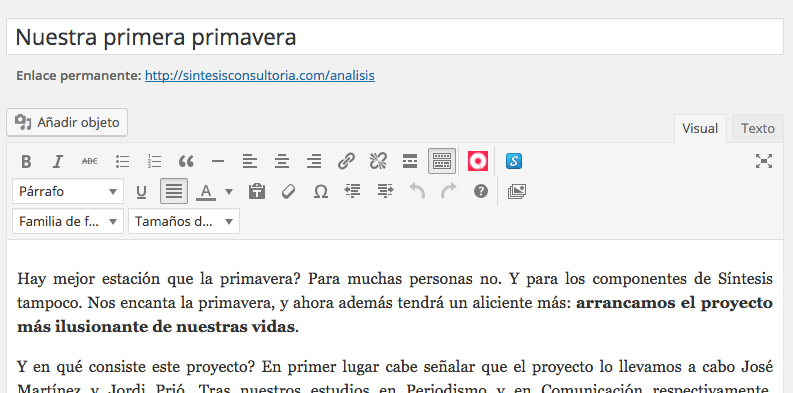Toggle the toolbar kitchen sink button

pyautogui.click(x=442, y=161)
